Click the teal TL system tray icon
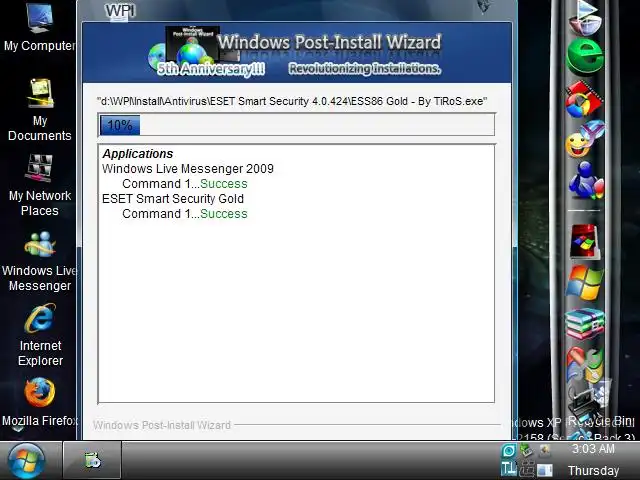The height and width of the screenshot is (480, 640). click(509, 469)
